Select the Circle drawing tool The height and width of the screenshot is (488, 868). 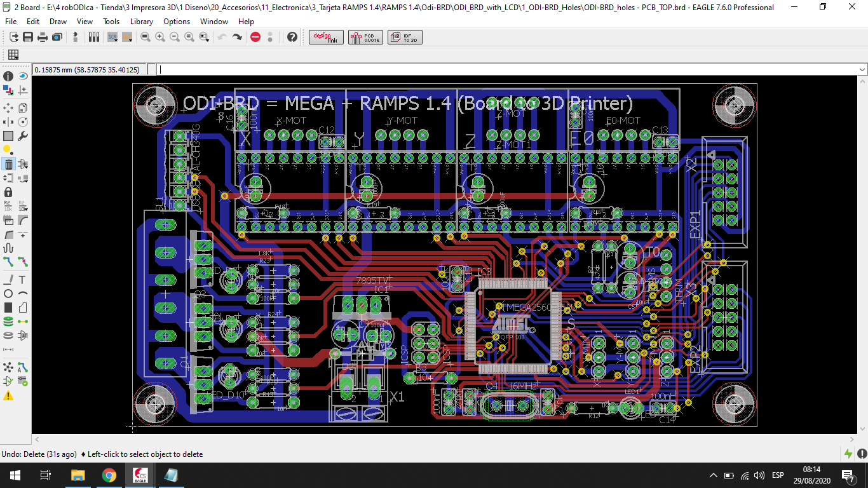8,294
